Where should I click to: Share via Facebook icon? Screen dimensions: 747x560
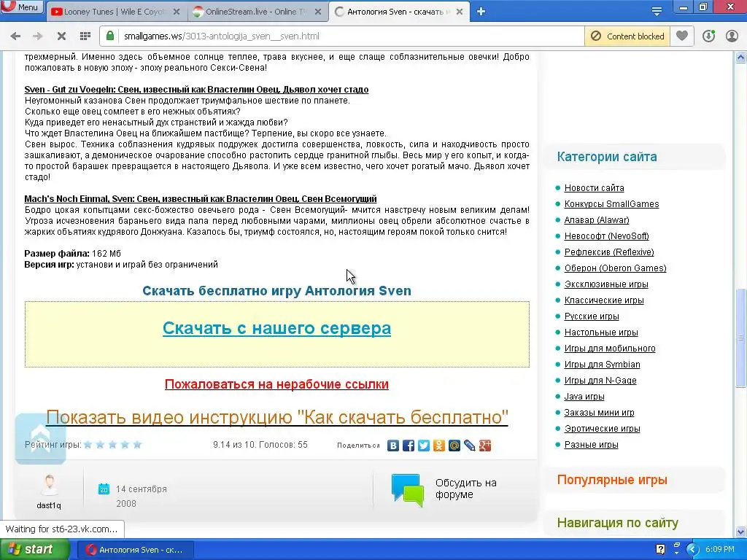tap(409, 446)
